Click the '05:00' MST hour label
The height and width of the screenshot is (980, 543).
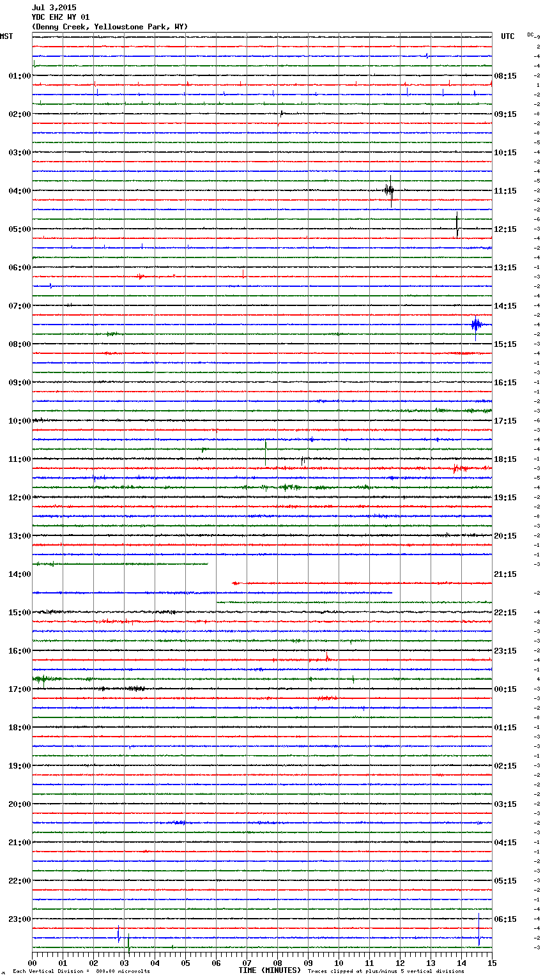pos(20,229)
